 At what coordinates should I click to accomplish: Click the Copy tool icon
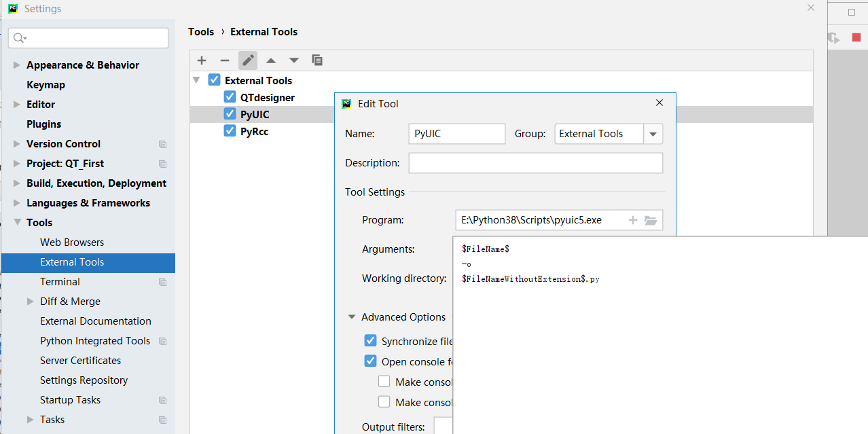coord(317,60)
